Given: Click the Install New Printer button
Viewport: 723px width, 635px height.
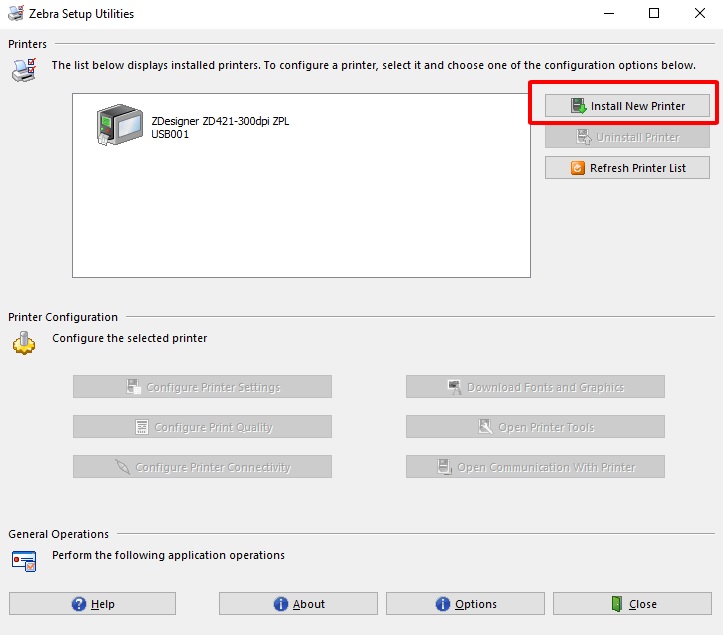Looking at the screenshot, I should 627,106.
